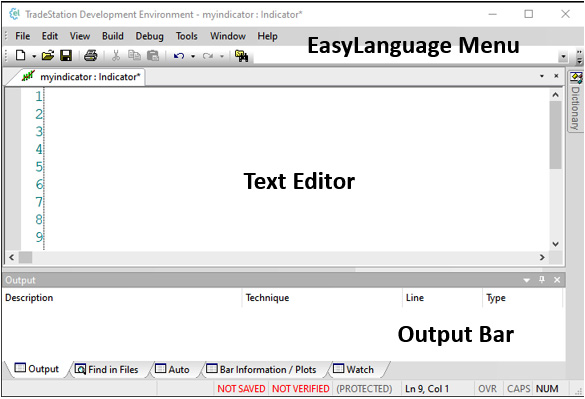Click line number 9 in the gutter
Screen dimensions: 585x399
[39, 237]
